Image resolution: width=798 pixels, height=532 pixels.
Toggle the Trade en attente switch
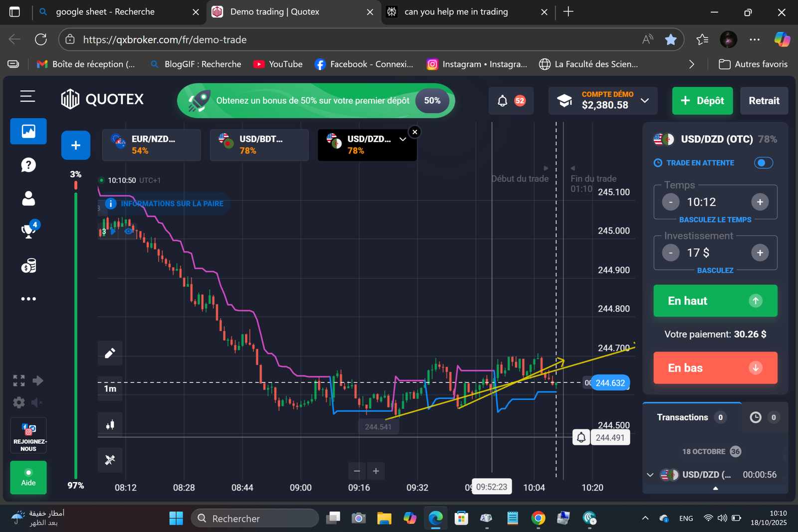tap(763, 163)
